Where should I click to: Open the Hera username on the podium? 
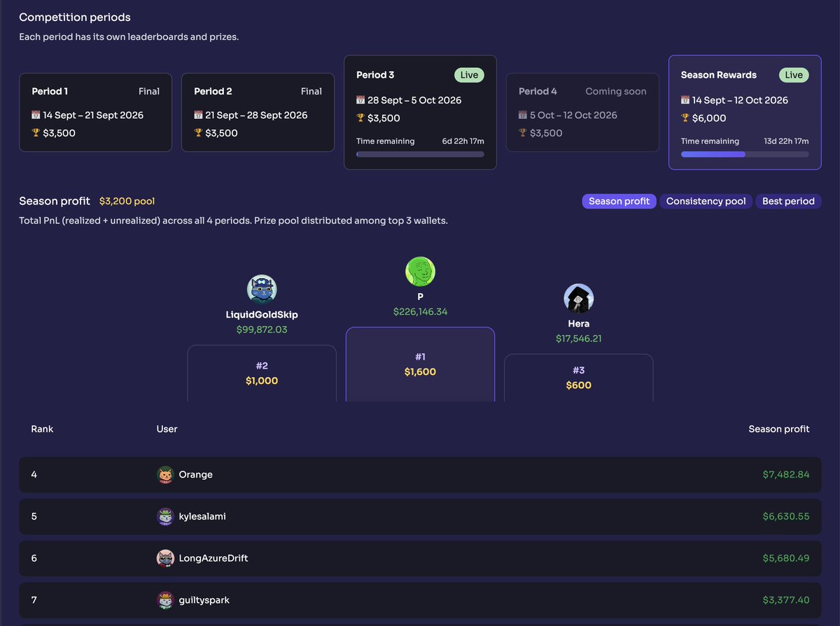tap(579, 324)
